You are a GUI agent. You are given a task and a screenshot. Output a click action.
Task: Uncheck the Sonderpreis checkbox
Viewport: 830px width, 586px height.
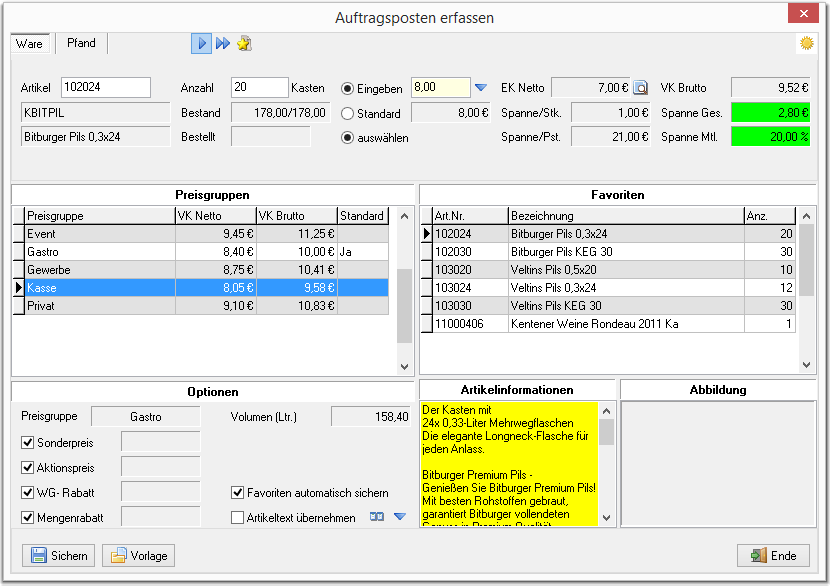(28, 442)
